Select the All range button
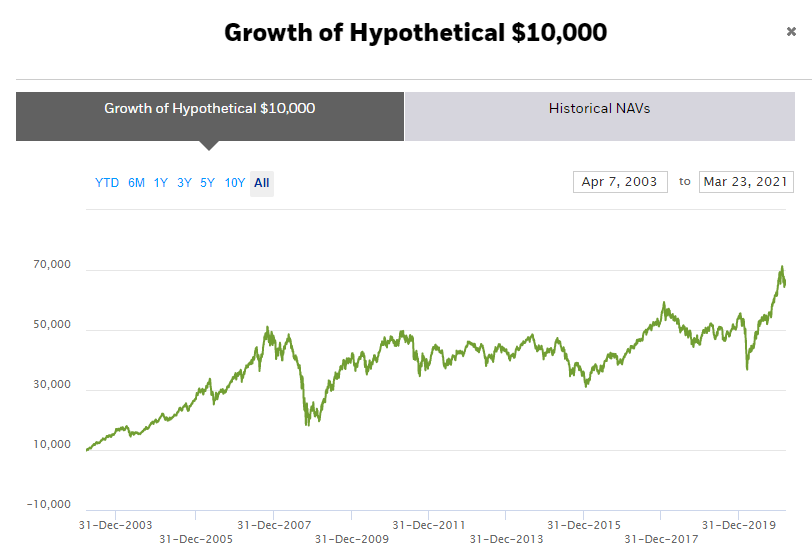 tap(262, 183)
